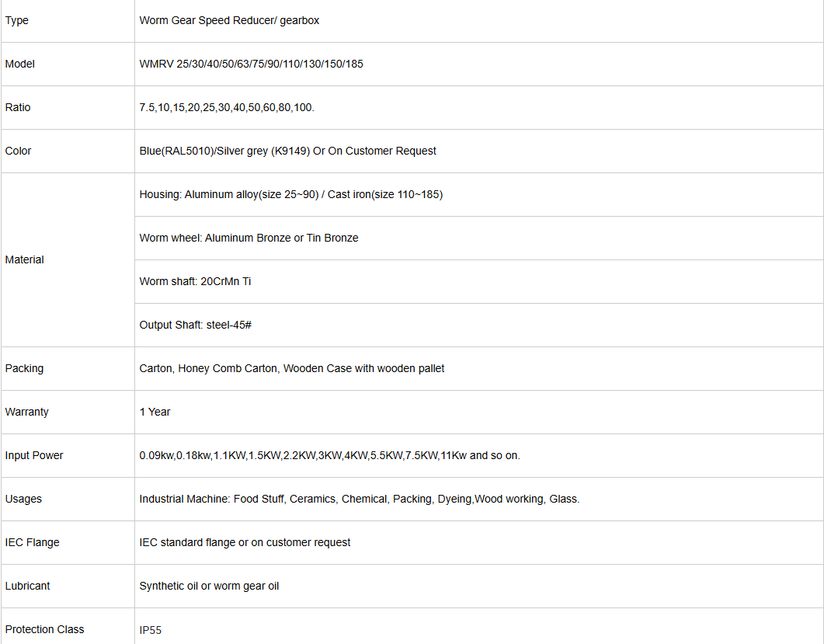The height and width of the screenshot is (644, 824).
Task: Click the "Material" row label
Action: (25, 259)
